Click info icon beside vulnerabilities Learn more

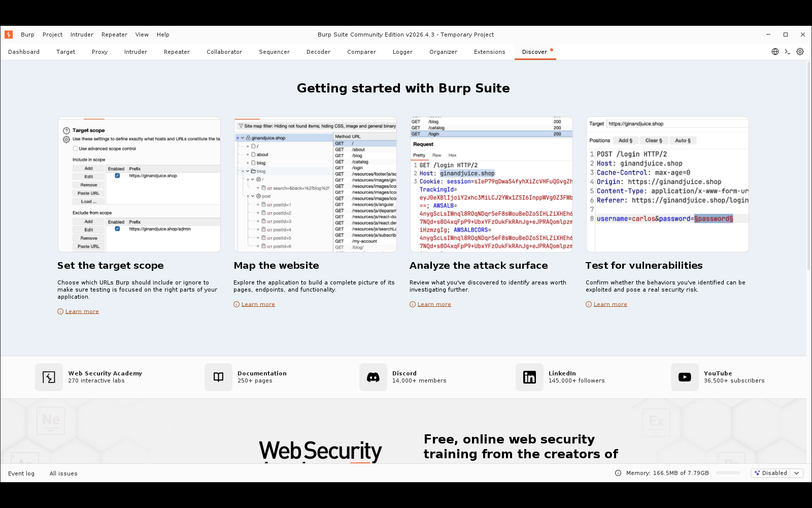pyautogui.click(x=589, y=304)
